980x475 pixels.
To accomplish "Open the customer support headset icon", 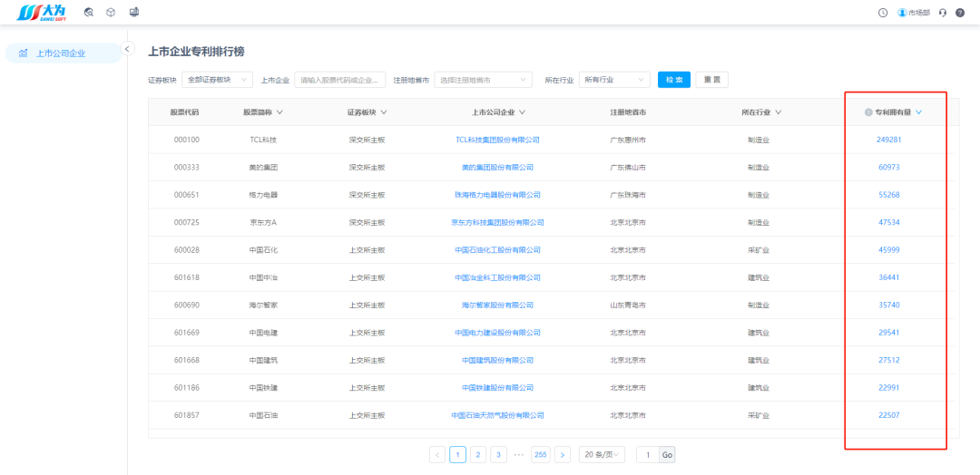I will coord(943,13).
